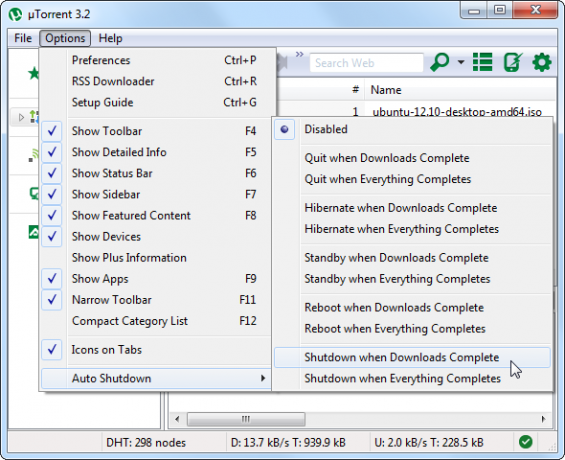Click the green network status checkmark icon

(x=525, y=442)
